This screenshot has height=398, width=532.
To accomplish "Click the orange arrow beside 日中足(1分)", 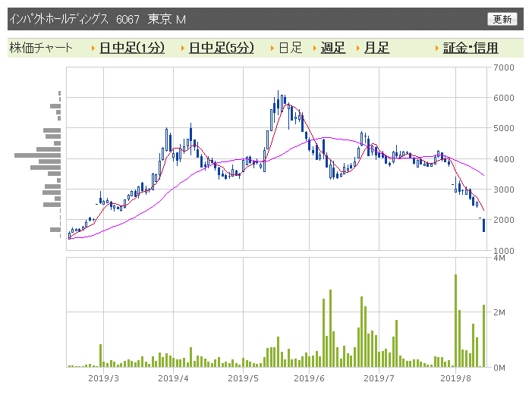I will pos(93,49).
